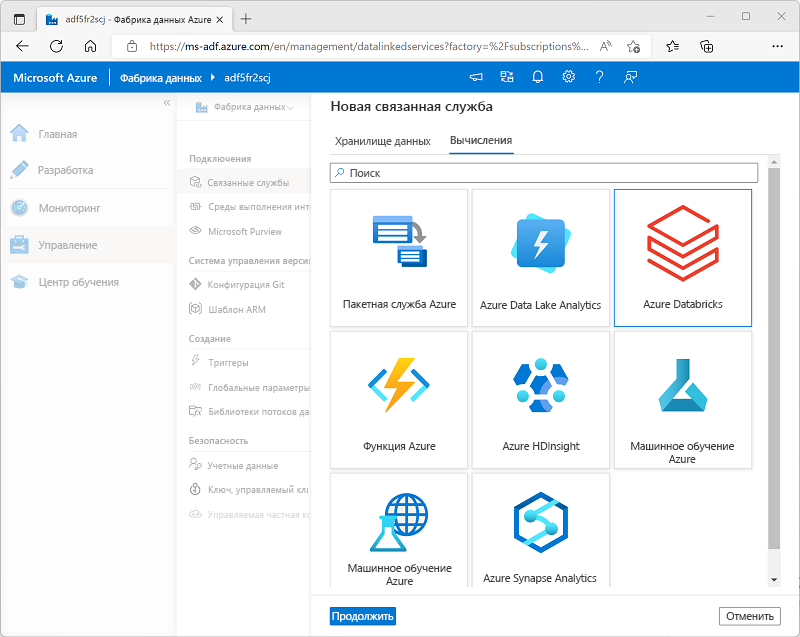Image resolution: width=800 pixels, height=637 pixels.
Task: Open help question mark in header
Action: point(599,77)
